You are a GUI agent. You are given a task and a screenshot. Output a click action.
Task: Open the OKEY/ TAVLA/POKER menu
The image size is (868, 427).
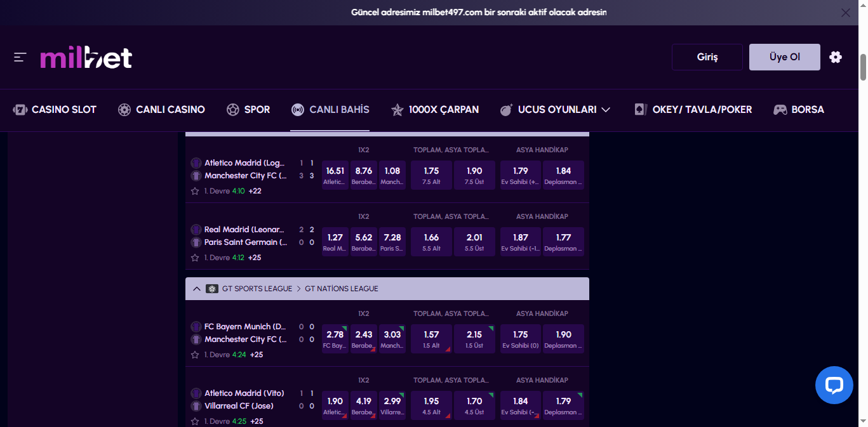[693, 110]
